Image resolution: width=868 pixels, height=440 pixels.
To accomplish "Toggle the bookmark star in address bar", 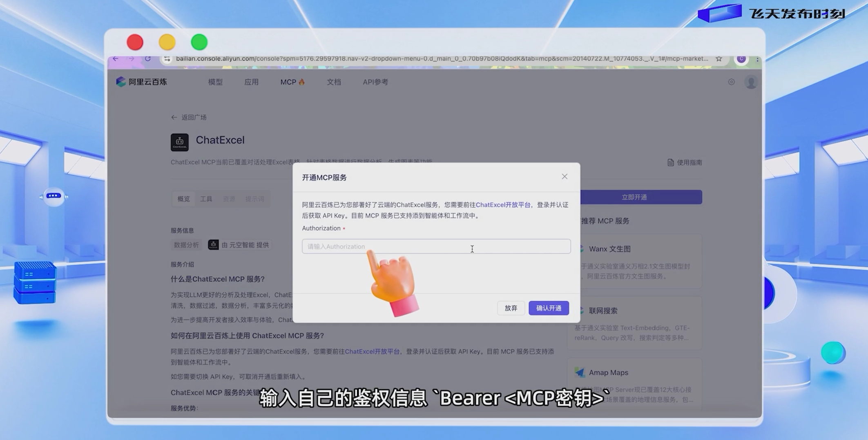I will [718, 58].
